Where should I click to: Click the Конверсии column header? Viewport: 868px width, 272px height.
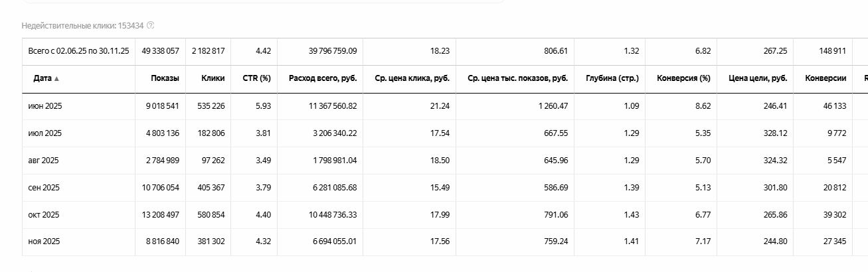tap(825, 78)
